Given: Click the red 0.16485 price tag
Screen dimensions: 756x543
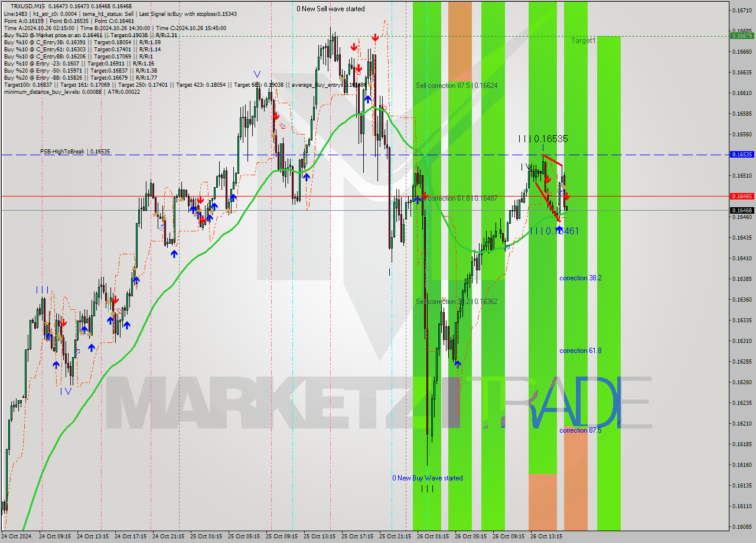Looking at the screenshot, I should 742,196.
